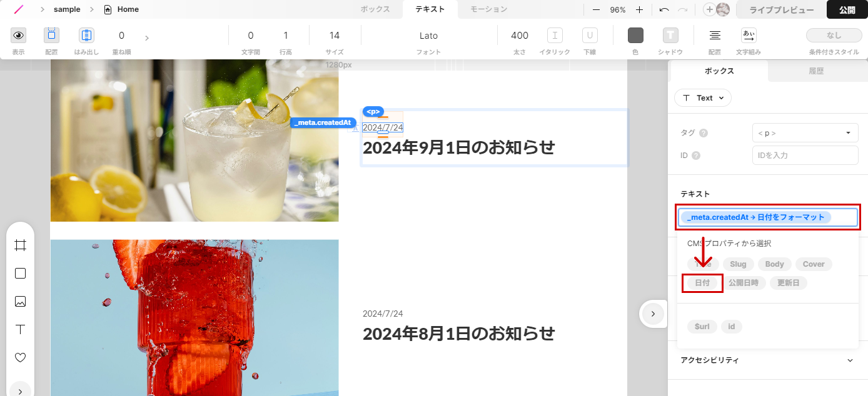Image resolution: width=868 pixels, height=396 pixels.
Task: Select the frame tool in left toolbar
Action: coord(20,245)
